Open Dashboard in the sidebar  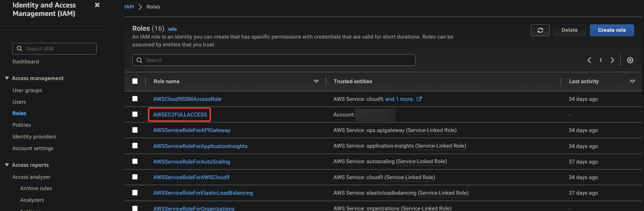tap(26, 62)
